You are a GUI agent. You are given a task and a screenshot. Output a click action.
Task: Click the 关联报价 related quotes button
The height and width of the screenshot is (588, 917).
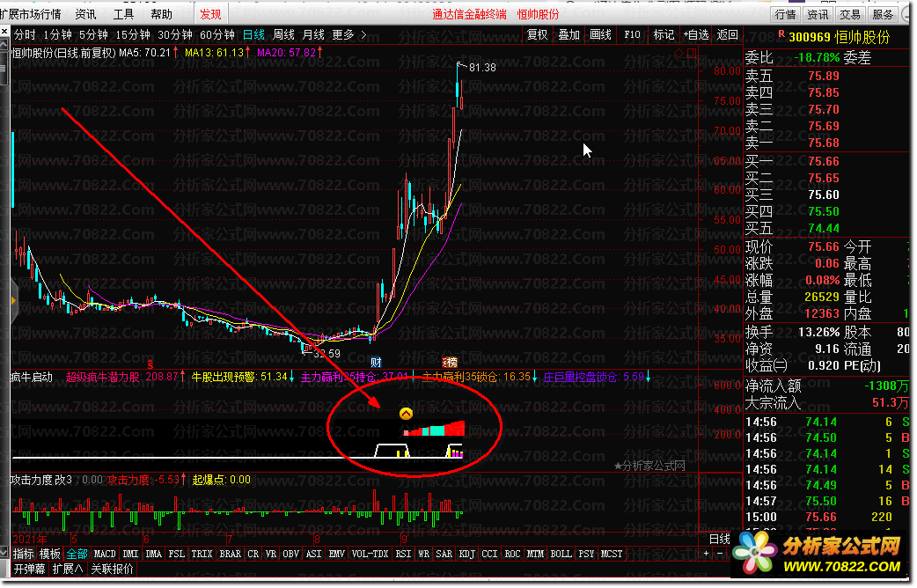(x=112, y=569)
